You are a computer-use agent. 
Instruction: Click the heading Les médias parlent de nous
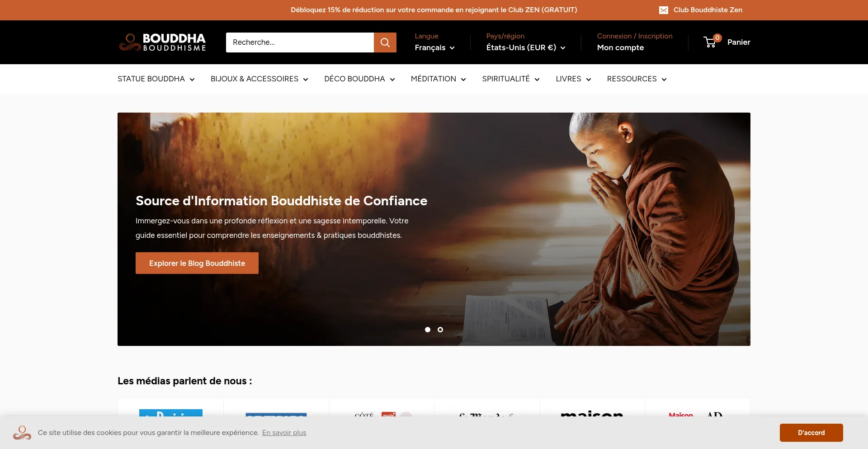pyautogui.click(x=185, y=381)
